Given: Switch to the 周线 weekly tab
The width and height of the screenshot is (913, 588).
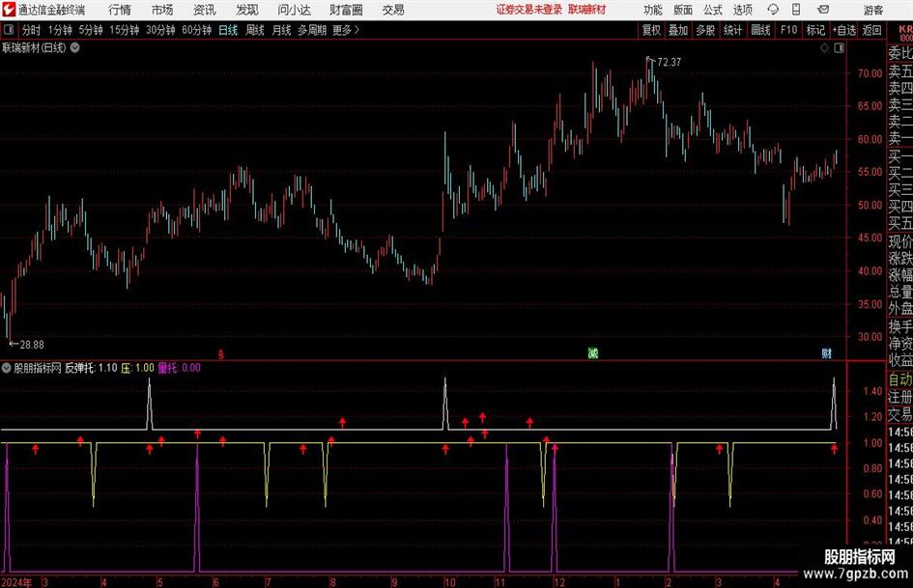Looking at the screenshot, I should 255,30.
